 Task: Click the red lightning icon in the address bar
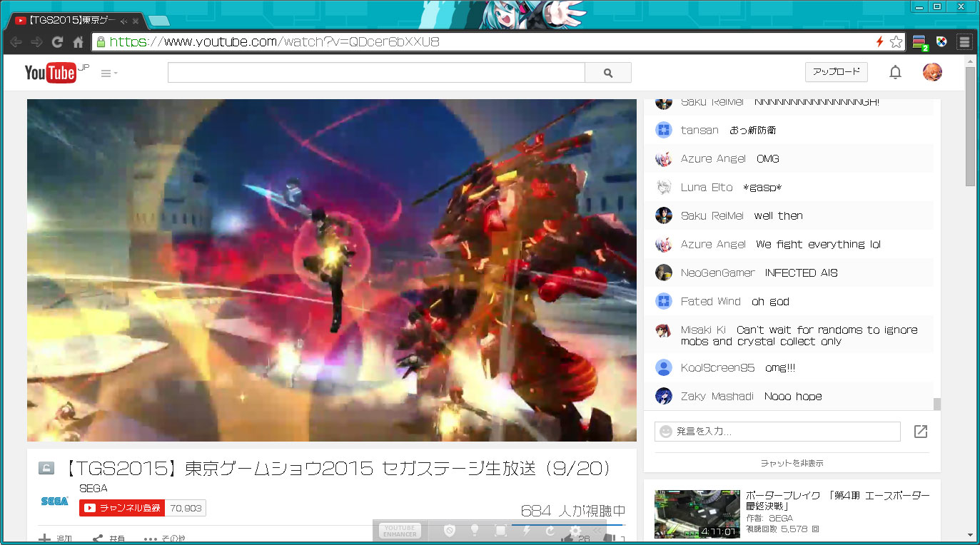coord(880,42)
